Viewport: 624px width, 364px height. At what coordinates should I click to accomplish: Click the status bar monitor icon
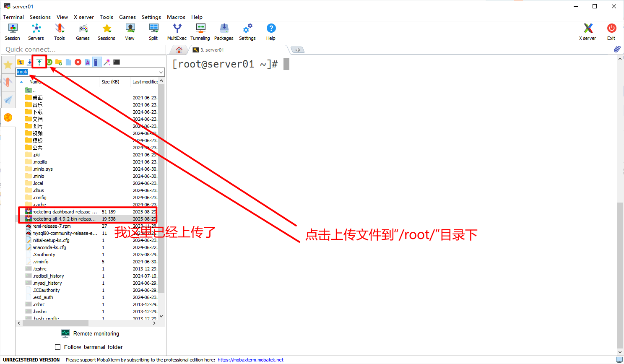pos(619,360)
